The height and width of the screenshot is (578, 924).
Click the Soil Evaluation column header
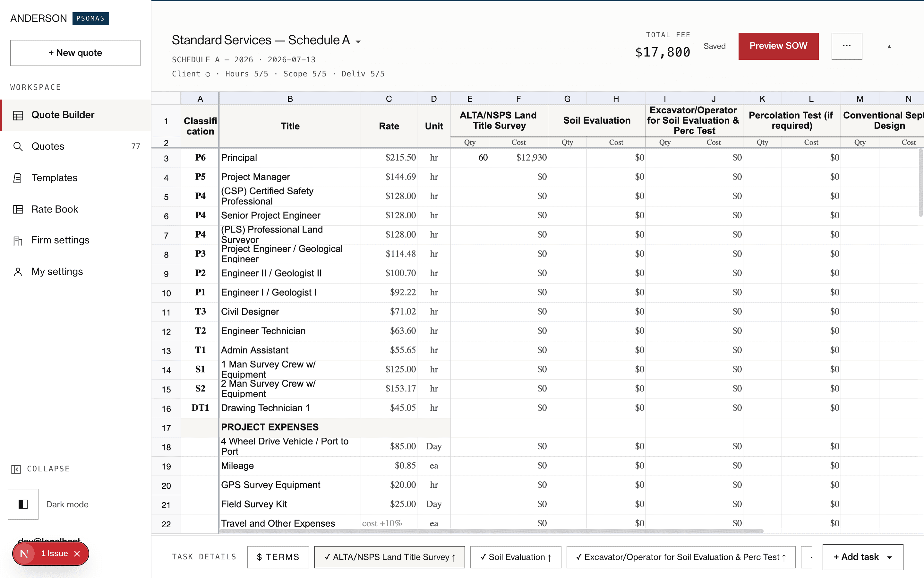coord(597,121)
